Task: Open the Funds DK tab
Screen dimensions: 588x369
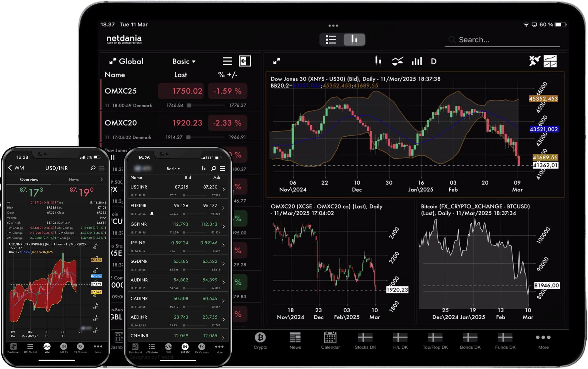Action: click(x=505, y=341)
